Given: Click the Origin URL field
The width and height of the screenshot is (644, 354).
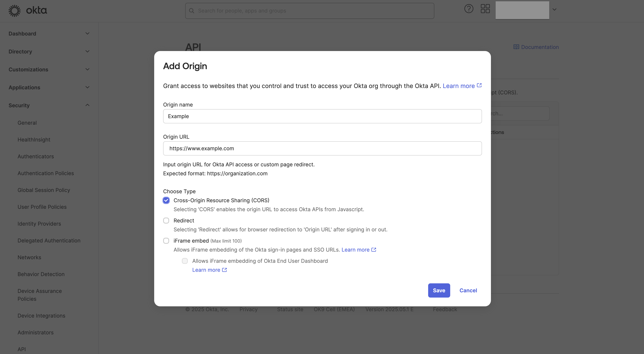Looking at the screenshot, I should 322,149.
